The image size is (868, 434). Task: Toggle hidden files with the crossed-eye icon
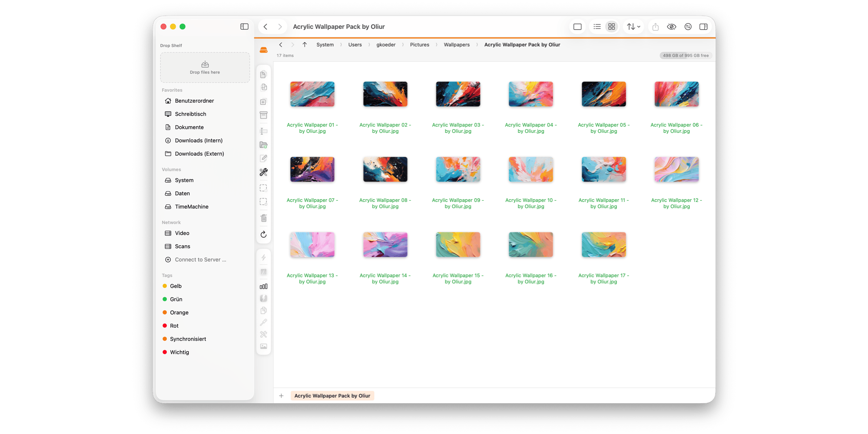tap(672, 27)
